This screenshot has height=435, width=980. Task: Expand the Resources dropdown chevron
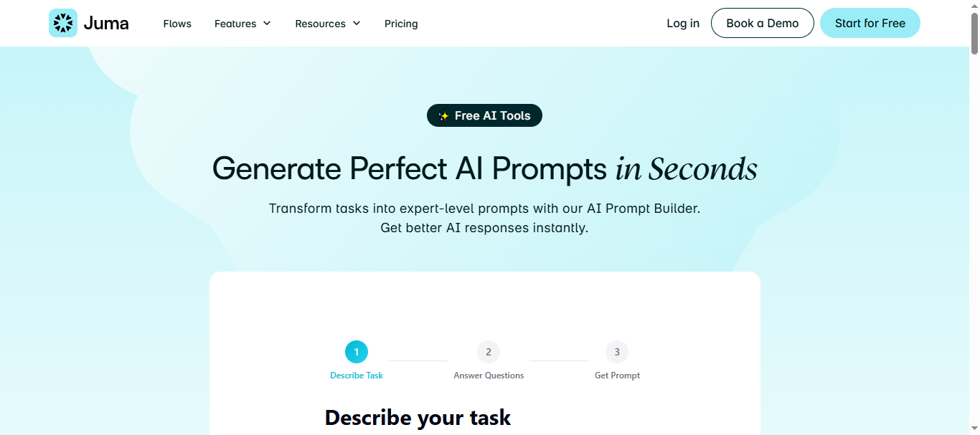[357, 24]
